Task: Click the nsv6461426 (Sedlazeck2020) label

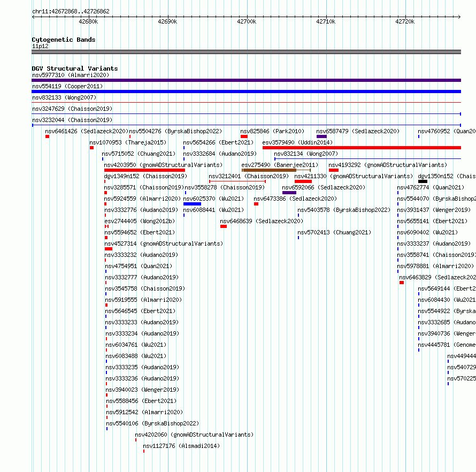Action: 87,131
